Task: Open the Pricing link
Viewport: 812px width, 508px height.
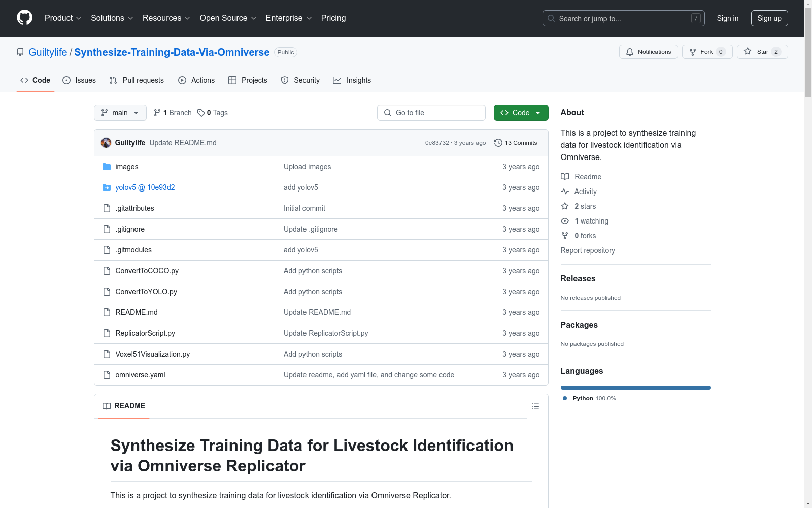Action: point(333,18)
